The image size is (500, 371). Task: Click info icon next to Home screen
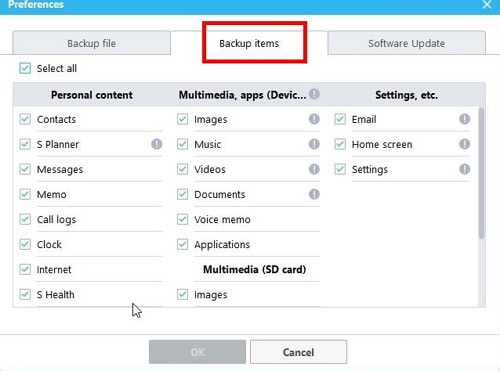click(x=464, y=144)
